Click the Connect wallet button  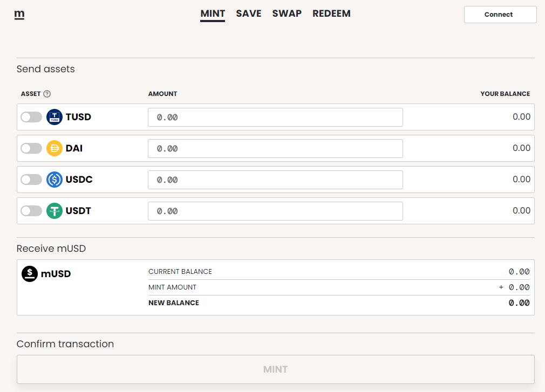(500, 15)
